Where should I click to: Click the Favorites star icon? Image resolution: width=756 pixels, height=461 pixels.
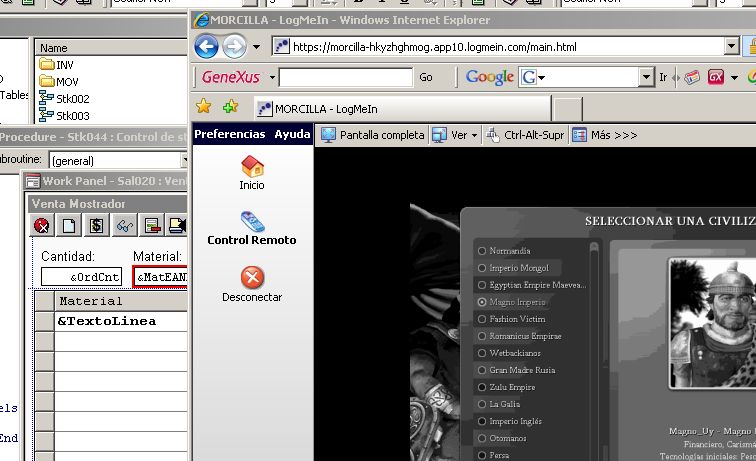203,107
